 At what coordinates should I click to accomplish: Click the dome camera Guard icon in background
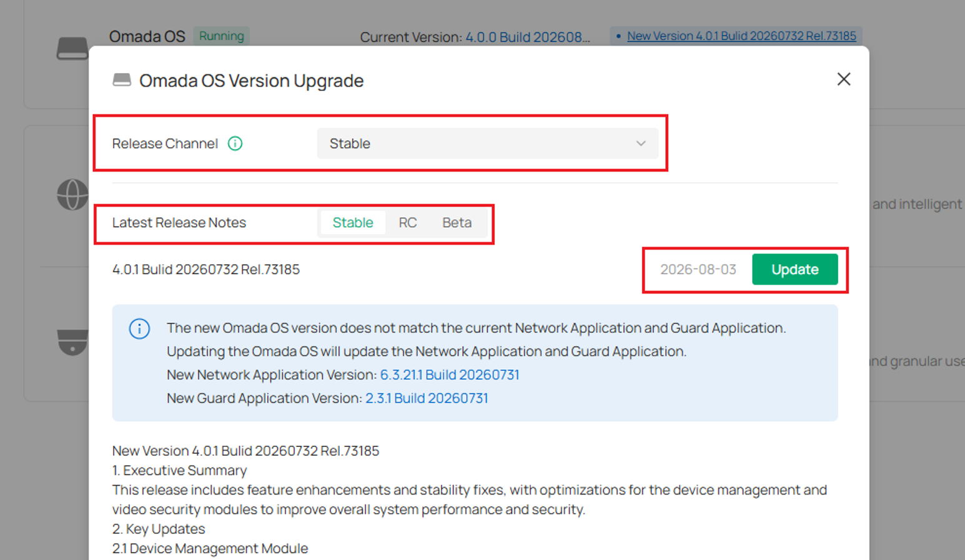coord(72,341)
